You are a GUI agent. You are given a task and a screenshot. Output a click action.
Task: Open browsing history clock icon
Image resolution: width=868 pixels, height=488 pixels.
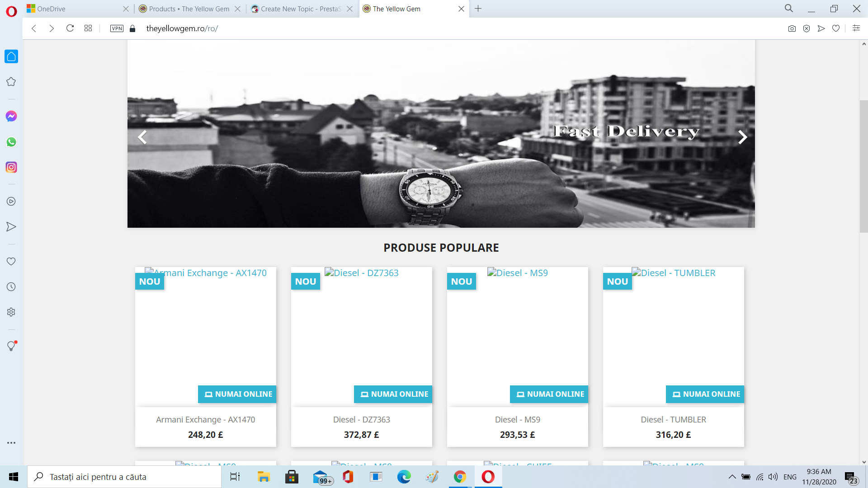(11, 287)
